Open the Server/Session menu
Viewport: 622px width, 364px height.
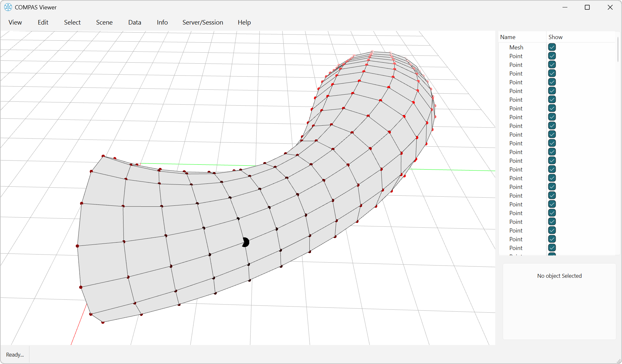pyautogui.click(x=203, y=22)
